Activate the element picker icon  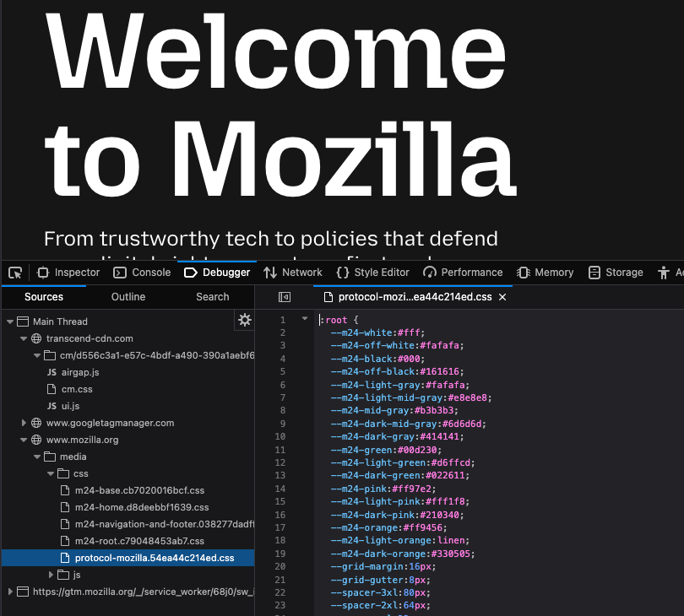(x=15, y=273)
